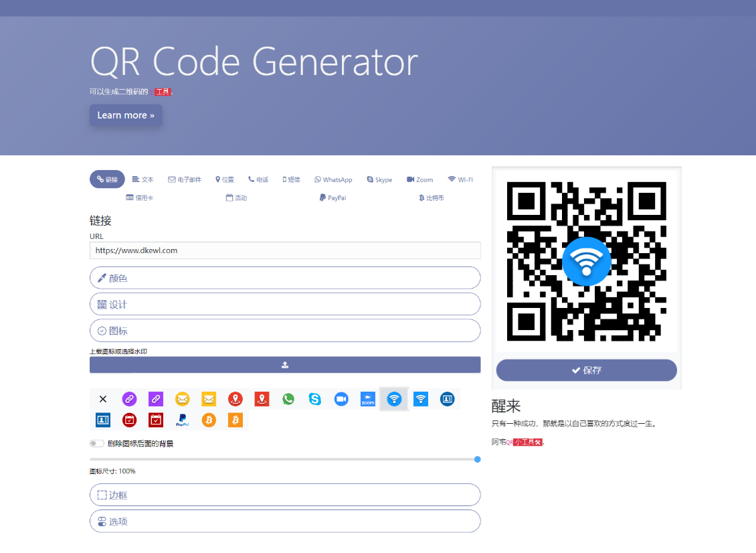Image resolution: width=756 pixels, height=553 pixels.
Task: Switch to the WI-FI tab
Action: (x=460, y=179)
